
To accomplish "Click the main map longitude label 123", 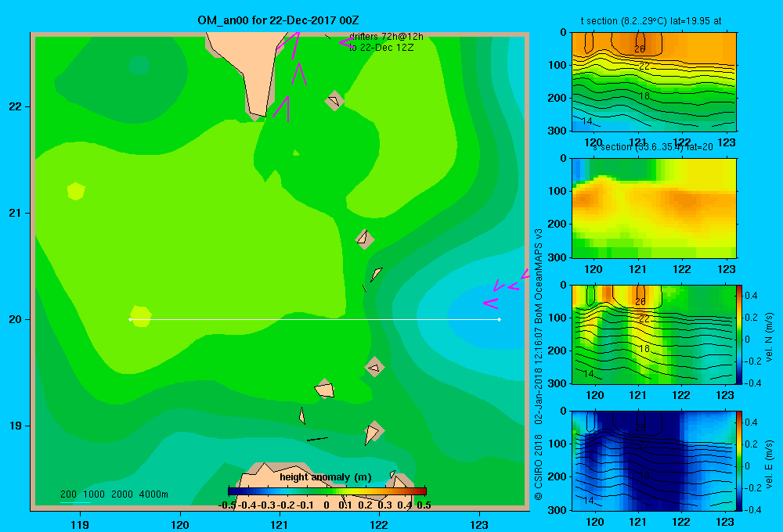I will click(x=479, y=524).
